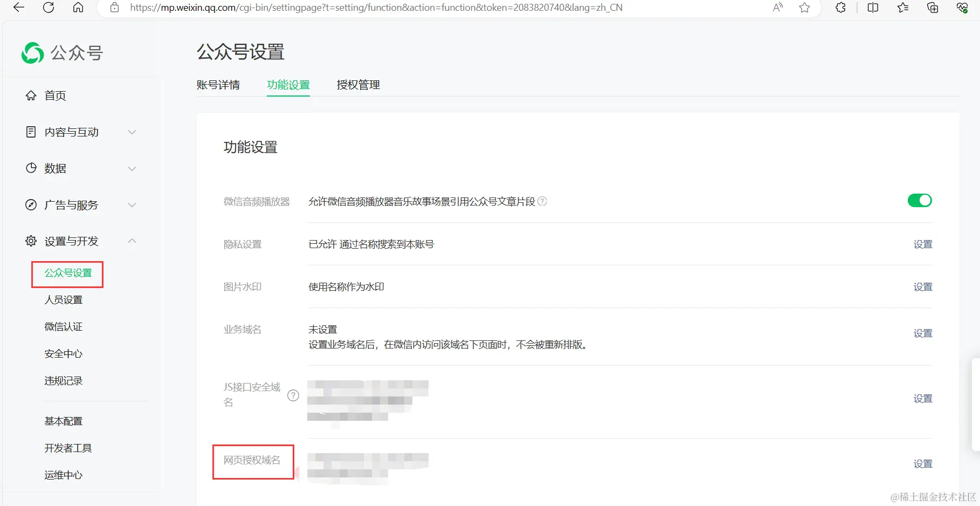Add page to favorites star icon

[x=804, y=8]
